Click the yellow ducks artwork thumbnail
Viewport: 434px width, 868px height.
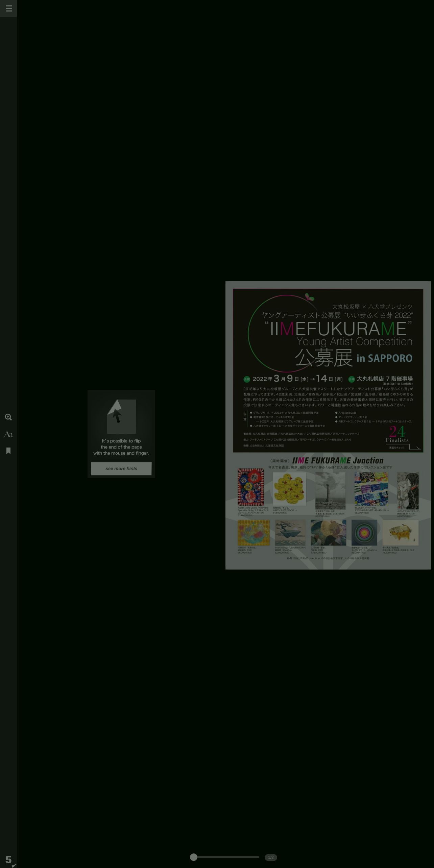[289, 489]
